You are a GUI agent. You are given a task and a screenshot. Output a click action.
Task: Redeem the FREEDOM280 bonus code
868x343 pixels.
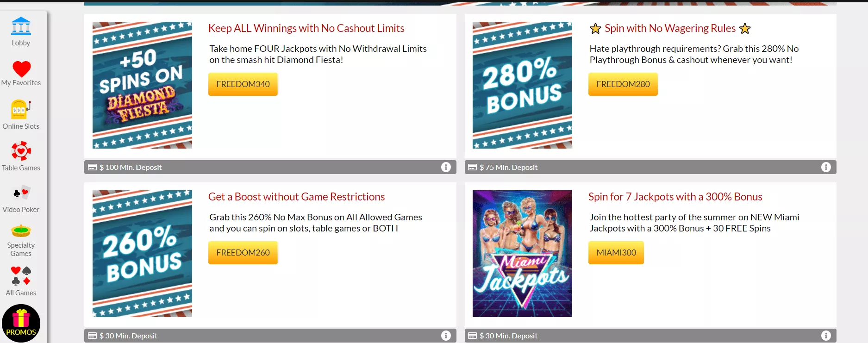[623, 84]
